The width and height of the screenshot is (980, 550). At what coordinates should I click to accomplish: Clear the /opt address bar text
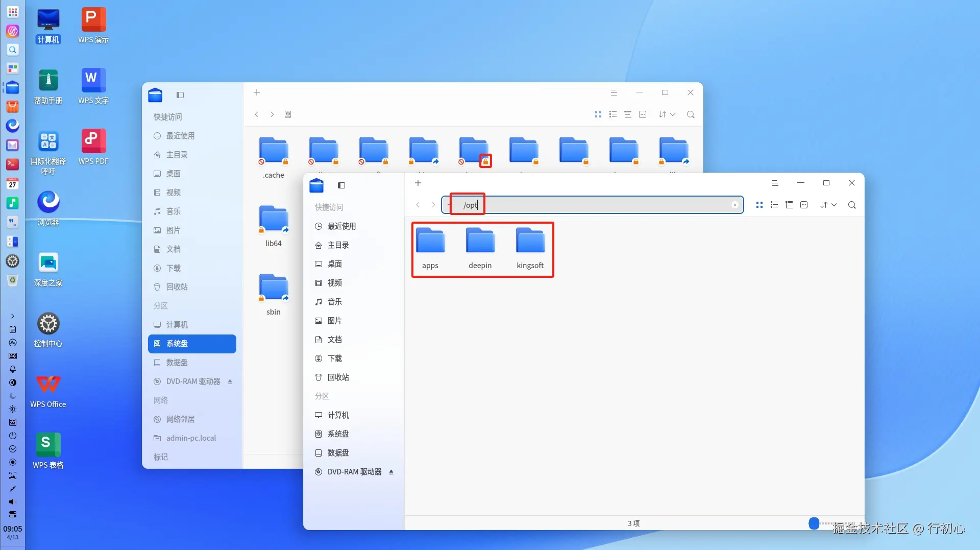pos(735,205)
